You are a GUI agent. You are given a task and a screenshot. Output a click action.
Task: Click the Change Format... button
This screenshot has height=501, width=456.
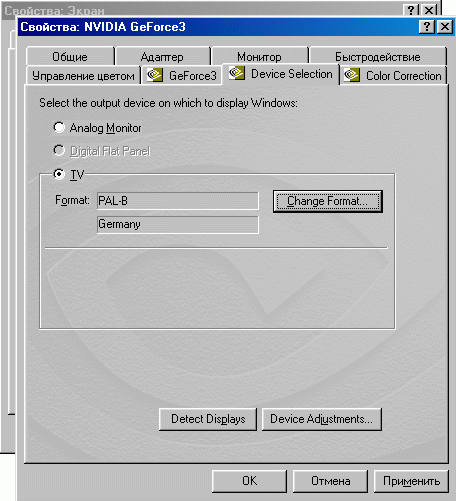[328, 201]
